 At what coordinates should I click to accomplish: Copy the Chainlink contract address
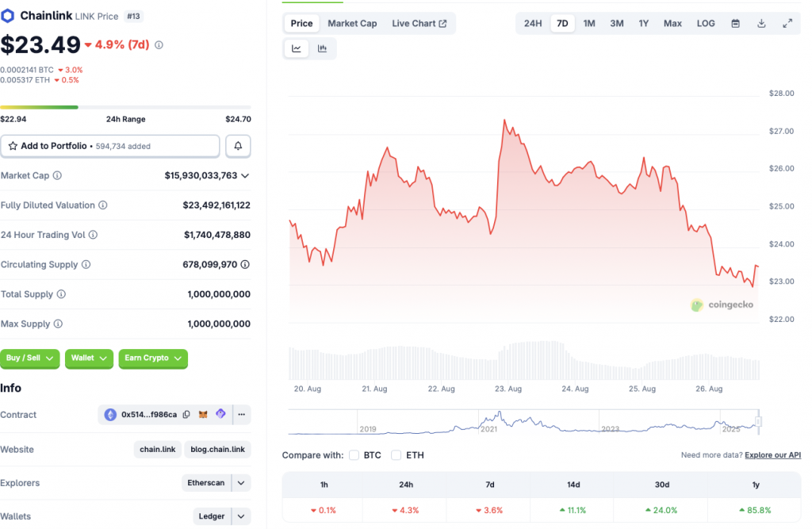pos(186,414)
